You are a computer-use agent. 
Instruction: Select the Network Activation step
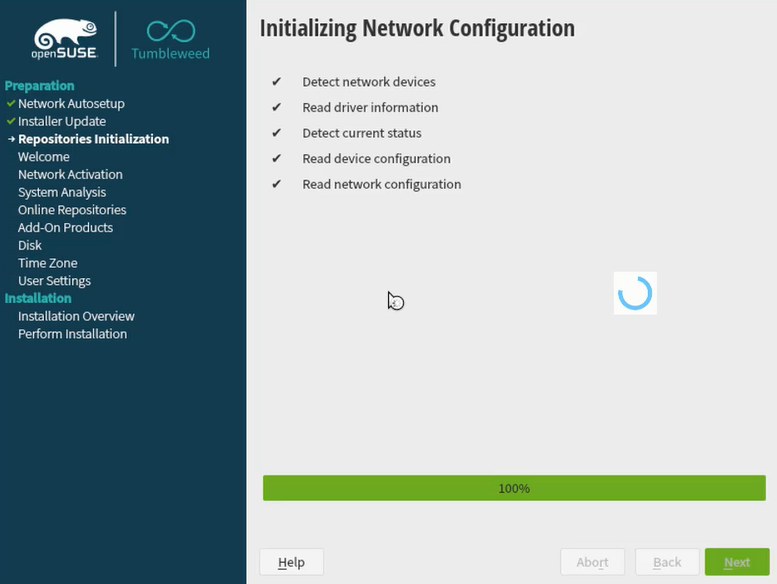click(x=70, y=174)
